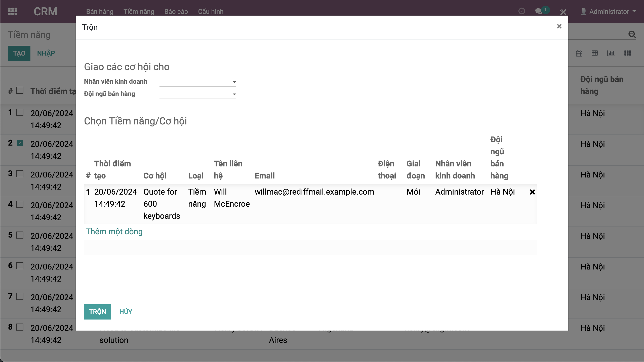Click HỦY to cancel the dialog
Image resolution: width=644 pixels, height=362 pixels.
coord(126,312)
